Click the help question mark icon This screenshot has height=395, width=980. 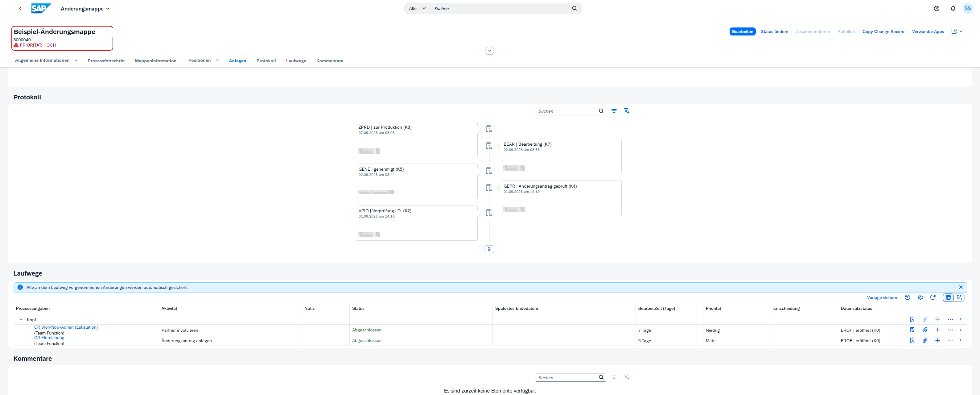[936, 8]
